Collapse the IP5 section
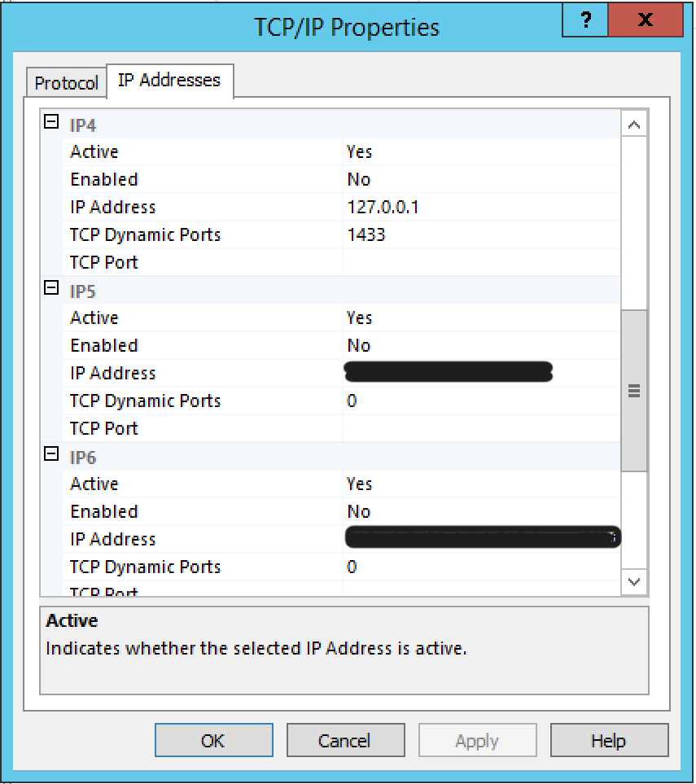 tap(51, 288)
